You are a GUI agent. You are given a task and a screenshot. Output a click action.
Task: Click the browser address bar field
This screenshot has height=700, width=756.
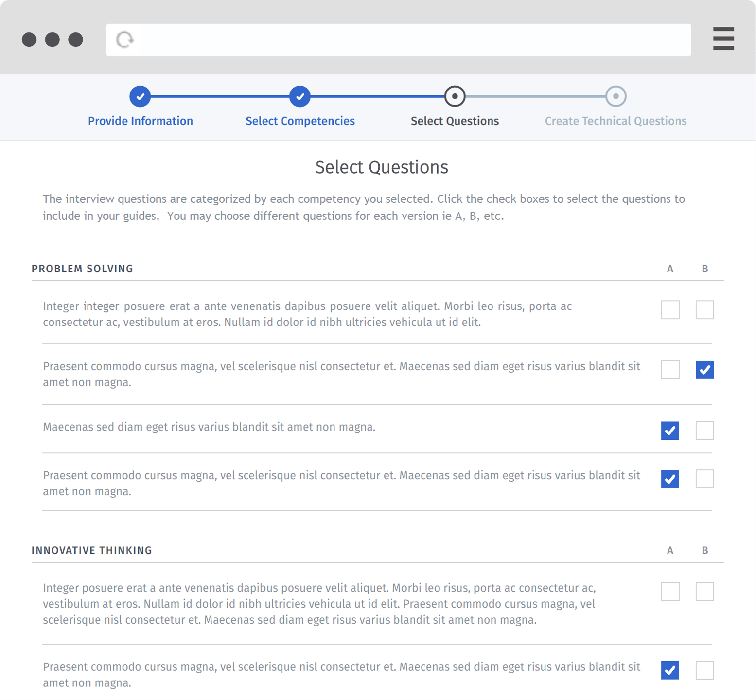pyautogui.click(x=398, y=40)
